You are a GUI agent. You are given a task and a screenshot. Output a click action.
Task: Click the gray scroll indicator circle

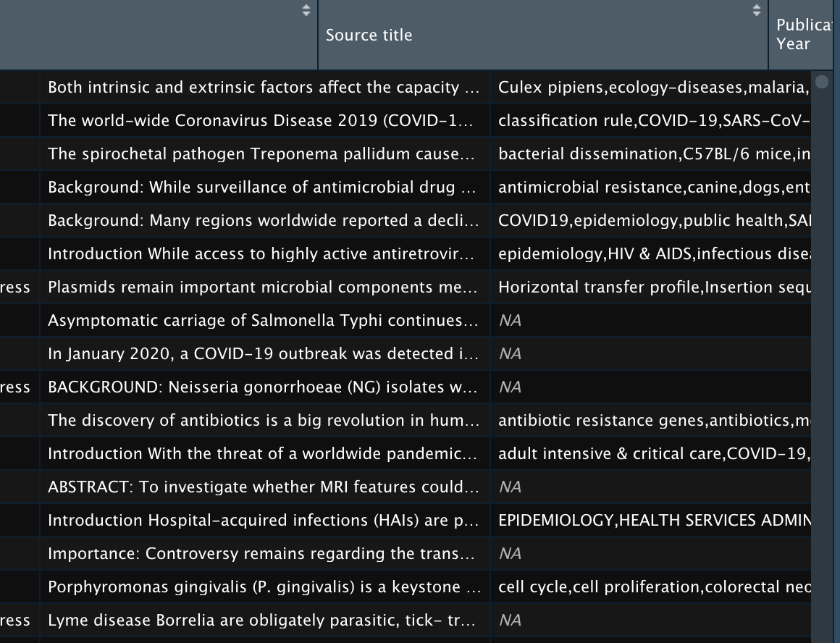(x=823, y=83)
